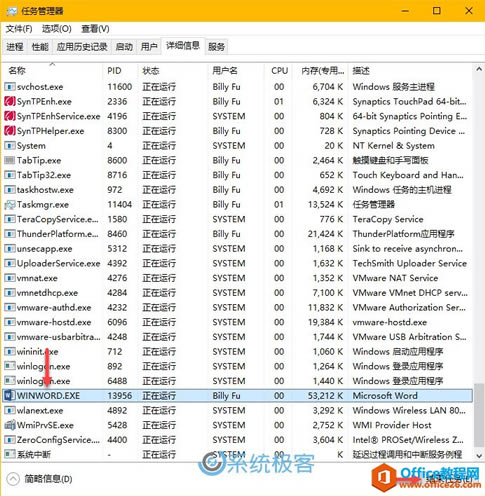Switch to the 性能 tab

(40, 47)
